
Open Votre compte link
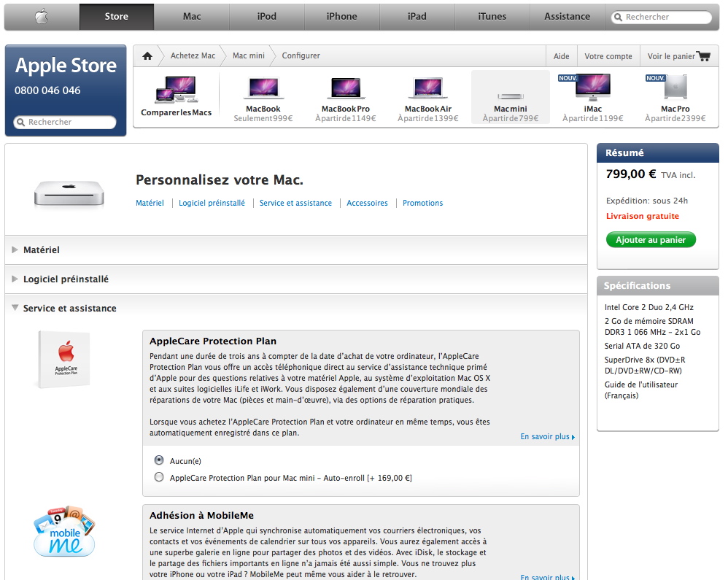click(608, 56)
